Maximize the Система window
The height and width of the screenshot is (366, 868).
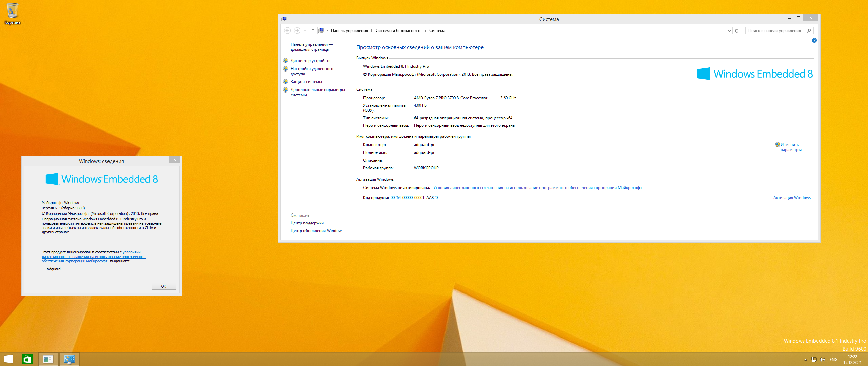pyautogui.click(x=798, y=18)
